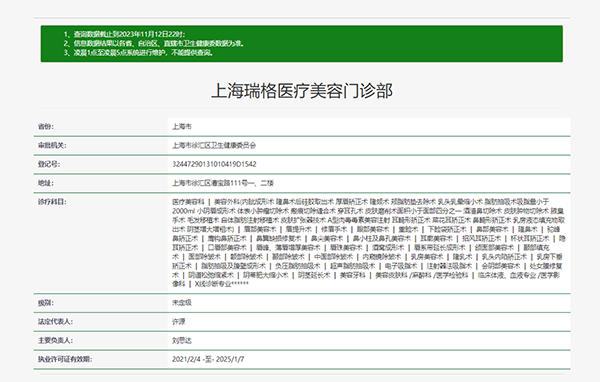Click the 执业许可证有效期 label
This screenshot has width=600, height=382.
pyautogui.click(x=65, y=359)
